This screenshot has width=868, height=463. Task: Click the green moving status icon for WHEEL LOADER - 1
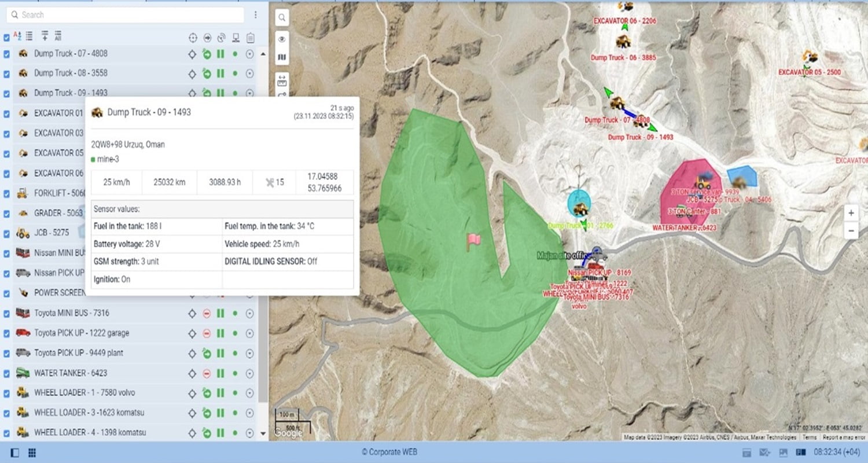pyautogui.click(x=207, y=393)
